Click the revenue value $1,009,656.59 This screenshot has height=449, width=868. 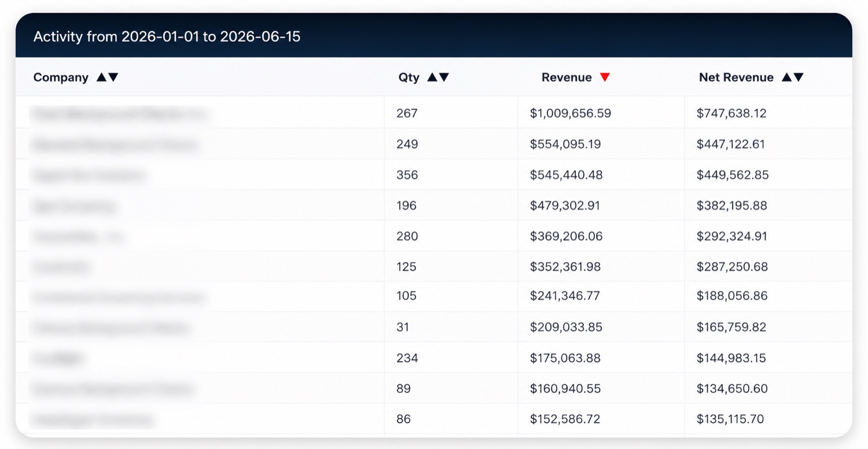571,113
